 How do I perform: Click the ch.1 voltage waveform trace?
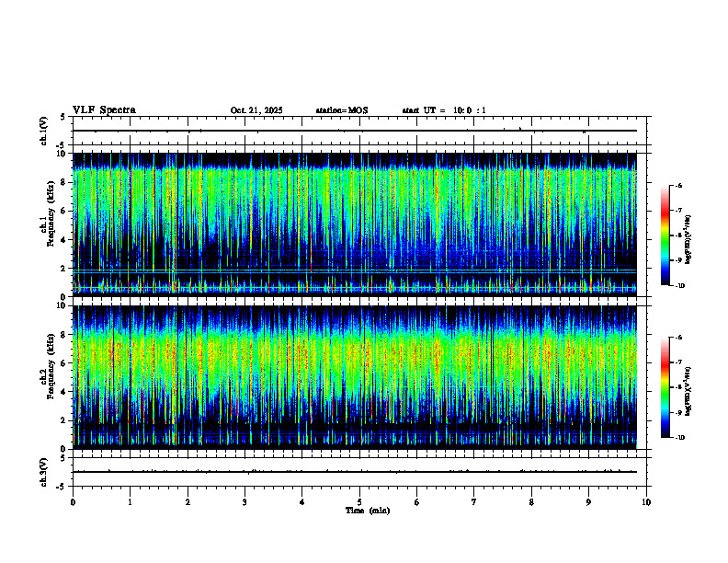point(355,131)
